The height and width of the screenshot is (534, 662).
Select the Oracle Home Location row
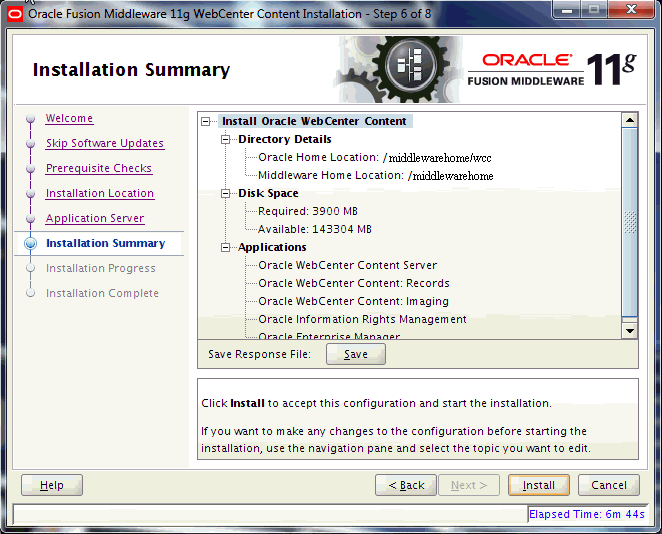(374, 157)
